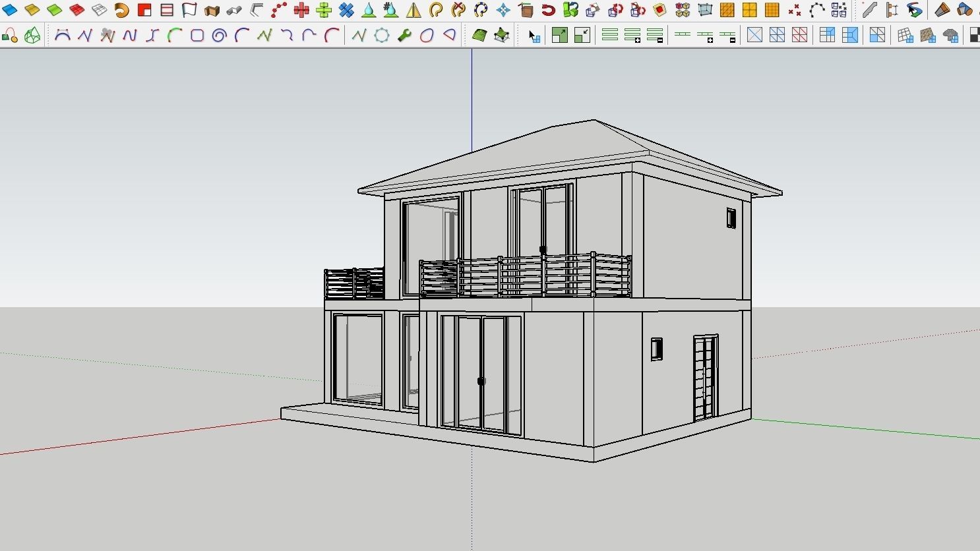Click the gray blob mesh with blue squares icon
Screen dimensions: 980x551
950,36
